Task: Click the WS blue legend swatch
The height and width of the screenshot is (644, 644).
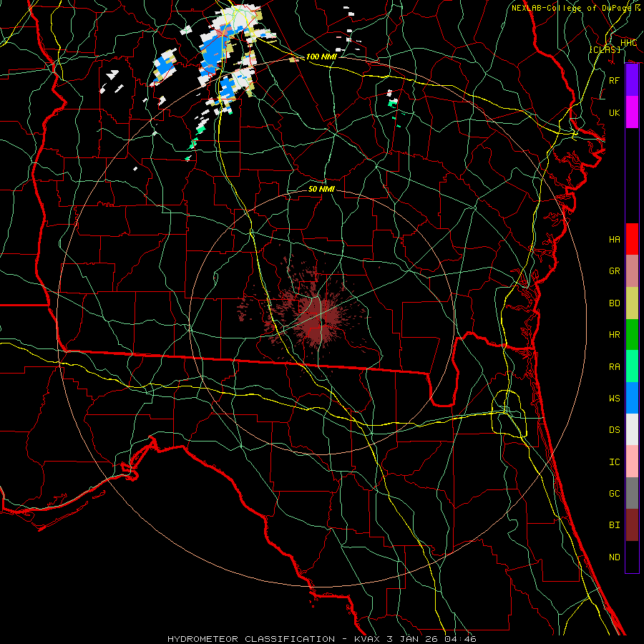Action: (x=632, y=398)
